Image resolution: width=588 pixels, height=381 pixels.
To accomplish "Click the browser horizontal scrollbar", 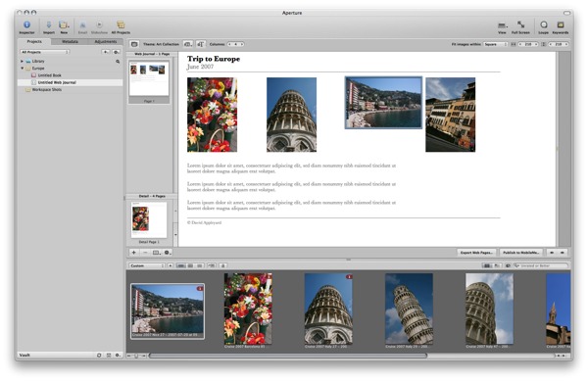I will tap(287, 356).
